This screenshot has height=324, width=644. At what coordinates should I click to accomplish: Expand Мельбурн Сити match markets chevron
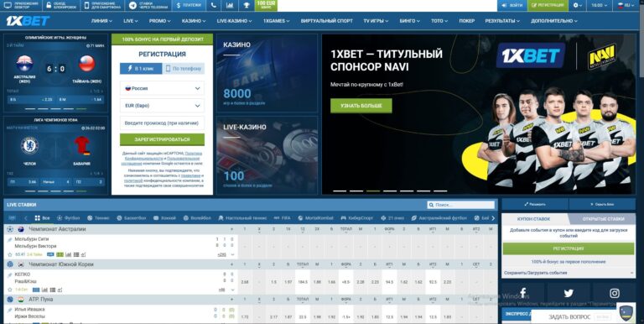click(x=232, y=255)
